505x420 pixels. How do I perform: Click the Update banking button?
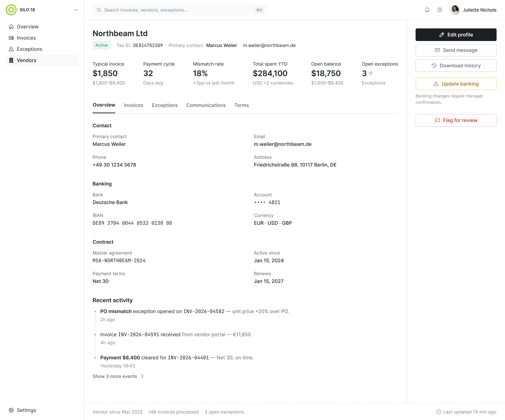456,84
